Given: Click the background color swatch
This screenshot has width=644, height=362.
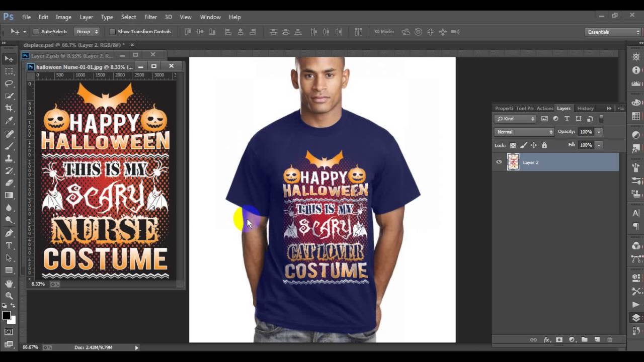Looking at the screenshot, I should coord(13,320).
